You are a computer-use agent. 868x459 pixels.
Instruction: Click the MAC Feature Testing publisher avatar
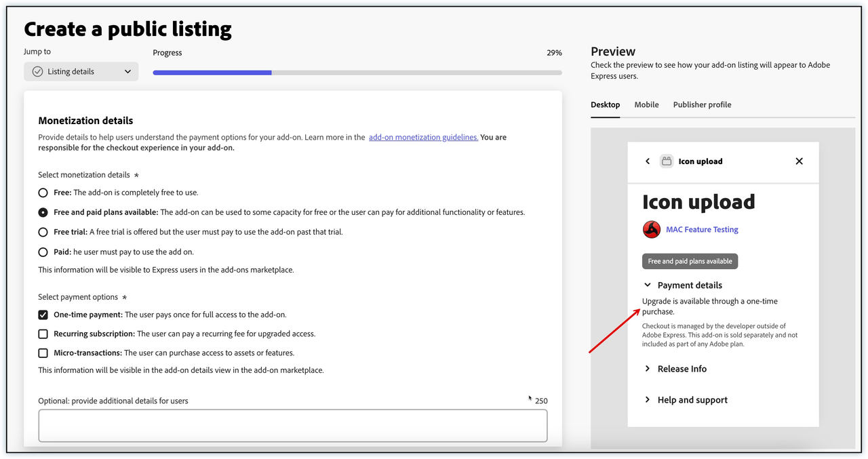652,229
